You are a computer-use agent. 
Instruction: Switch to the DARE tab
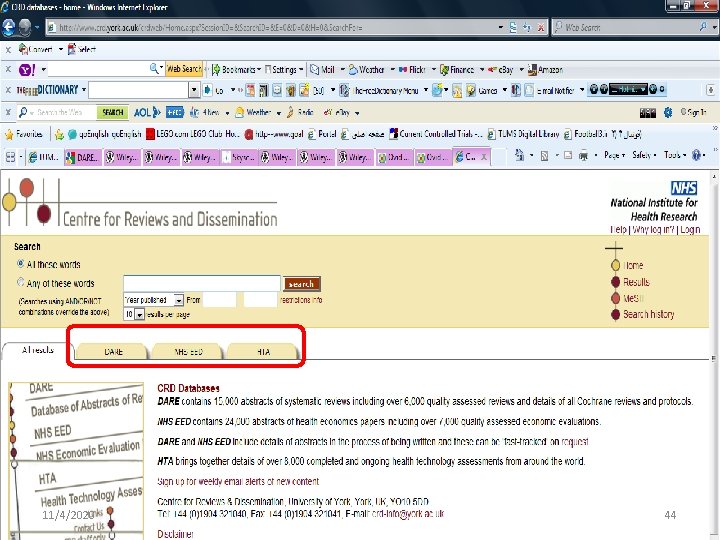(x=113, y=352)
